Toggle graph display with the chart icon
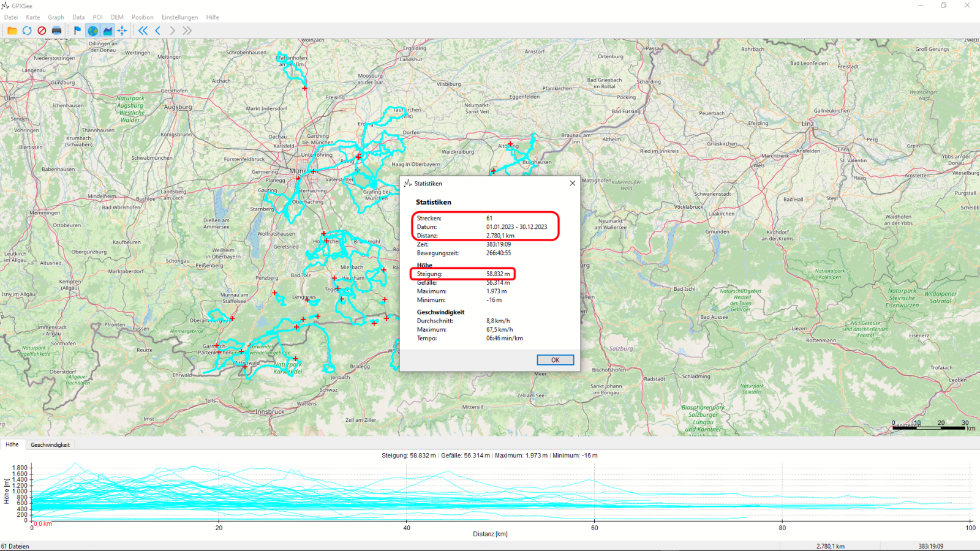Screen dimensions: 980x551 pos(108,31)
